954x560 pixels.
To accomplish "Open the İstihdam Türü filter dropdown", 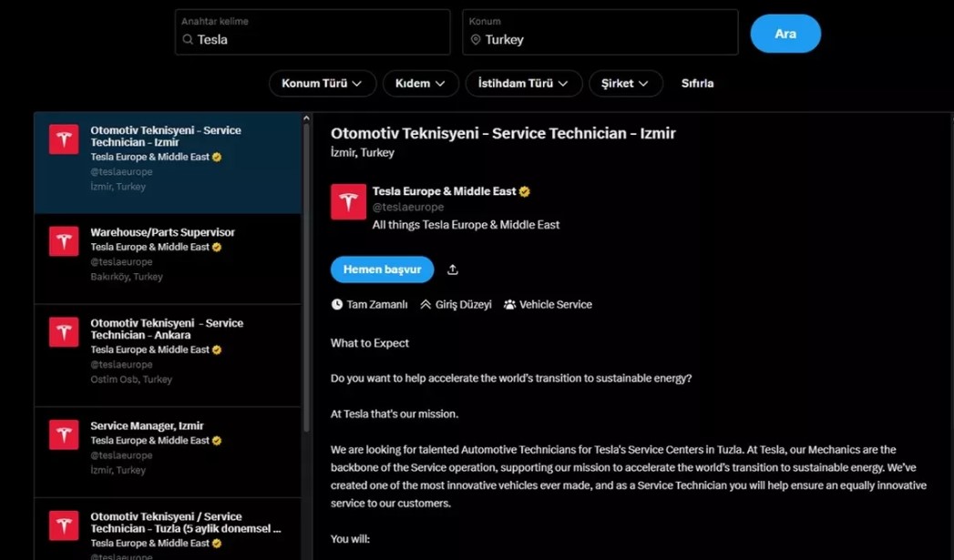I will point(523,83).
